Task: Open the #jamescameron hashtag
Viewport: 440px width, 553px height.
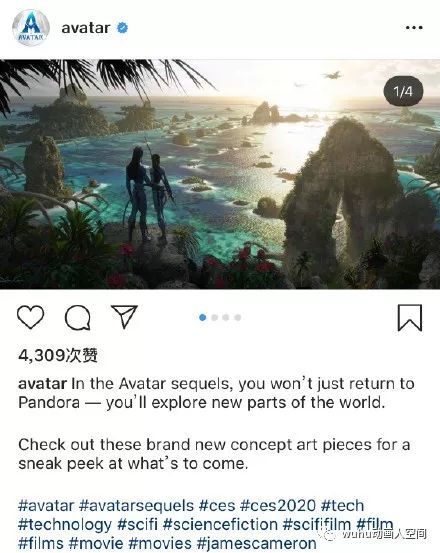Action: coord(256,543)
